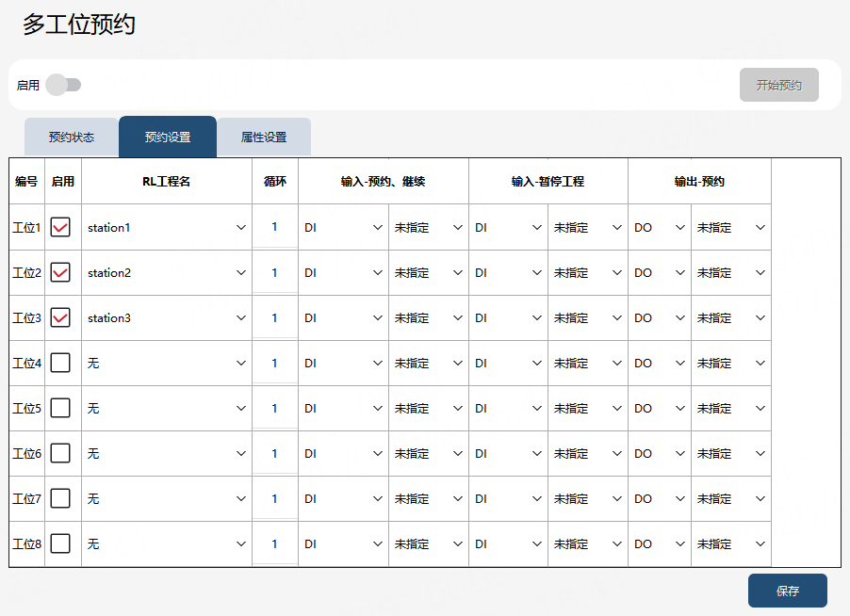Open 工位8 project name dropdown
The width and height of the screenshot is (850, 616).
pyautogui.click(x=167, y=543)
